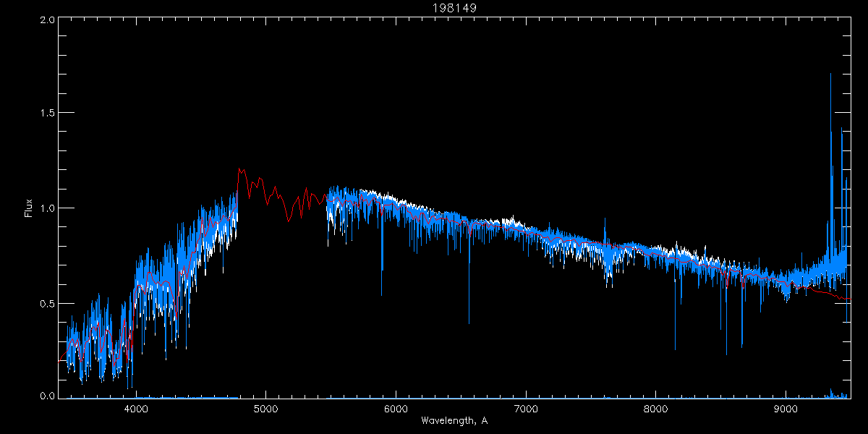Viewport: 868px width, 434px height.
Task: Click the plot title 198149
Action: click(x=455, y=8)
